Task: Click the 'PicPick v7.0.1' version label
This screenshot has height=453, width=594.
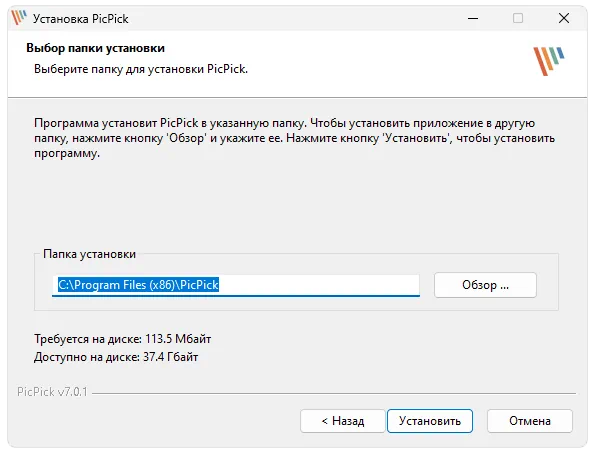Action: pos(52,392)
